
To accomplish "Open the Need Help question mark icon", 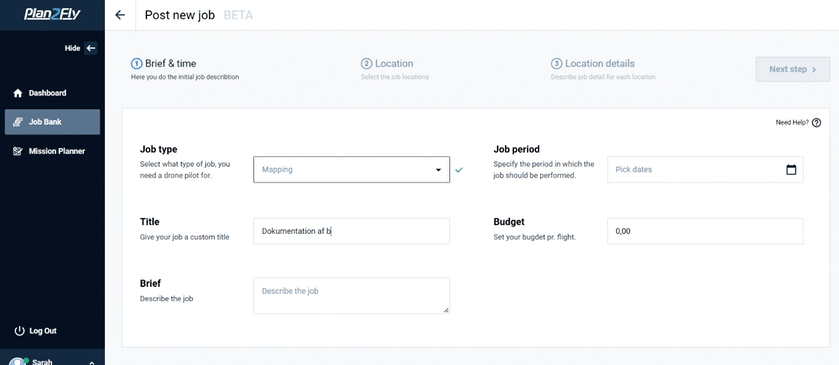I will [x=816, y=123].
